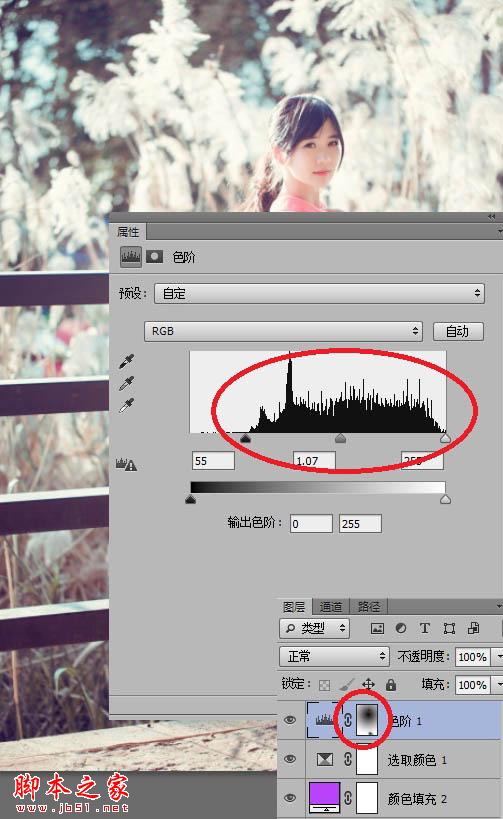
Task: Click the mask thumbnail of 选取颜色 1
Action: (x=367, y=759)
